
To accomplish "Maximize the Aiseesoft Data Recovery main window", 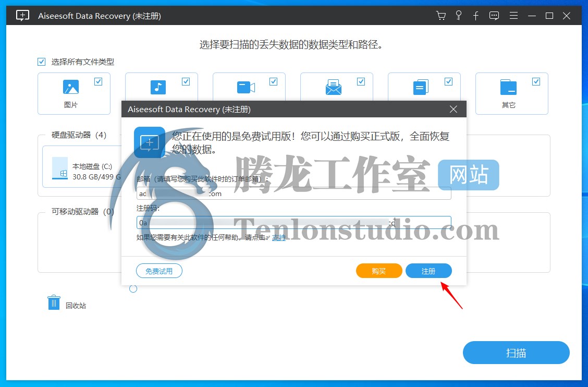I will coord(549,16).
